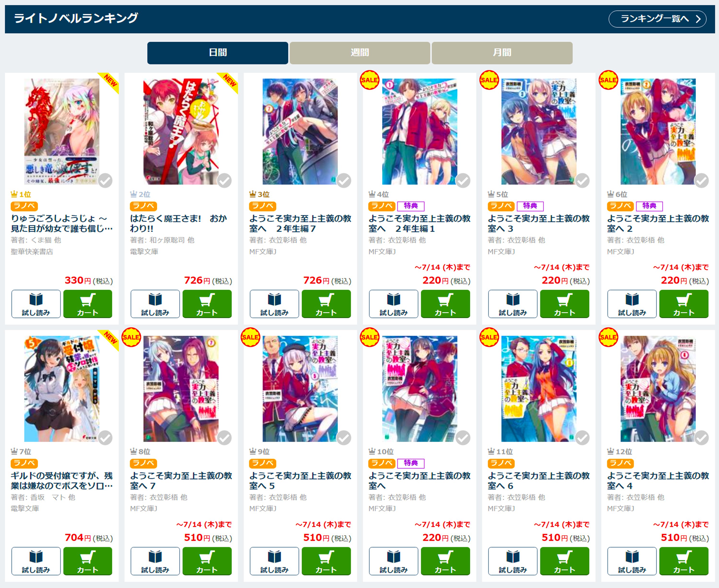Switch to the 月間 ranking tab
The width and height of the screenshot is (719, 588).
point(502,53)
